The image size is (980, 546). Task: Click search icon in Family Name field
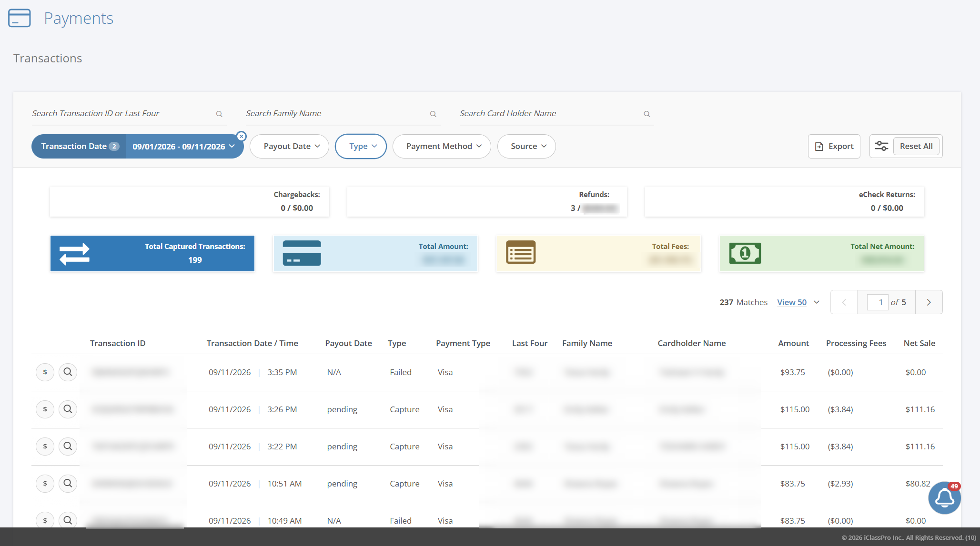tap(433, 114)
